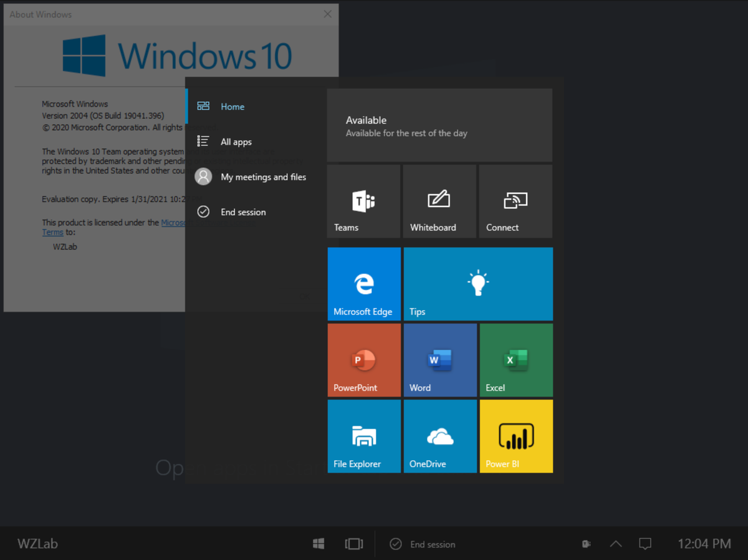Open the Action Center notifications icon
This screenshot has width=748, height=560.
point(645,544)
